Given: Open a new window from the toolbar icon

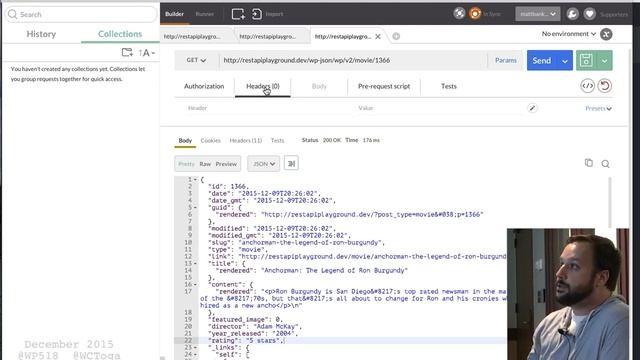Looking at the screenshot, I should tap(238, 14).
